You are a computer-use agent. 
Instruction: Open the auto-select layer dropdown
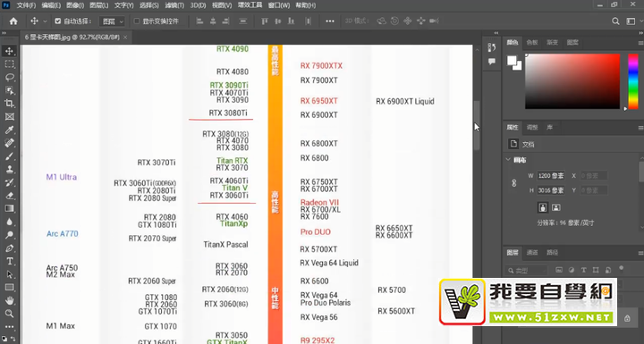[x=113, y=21]
